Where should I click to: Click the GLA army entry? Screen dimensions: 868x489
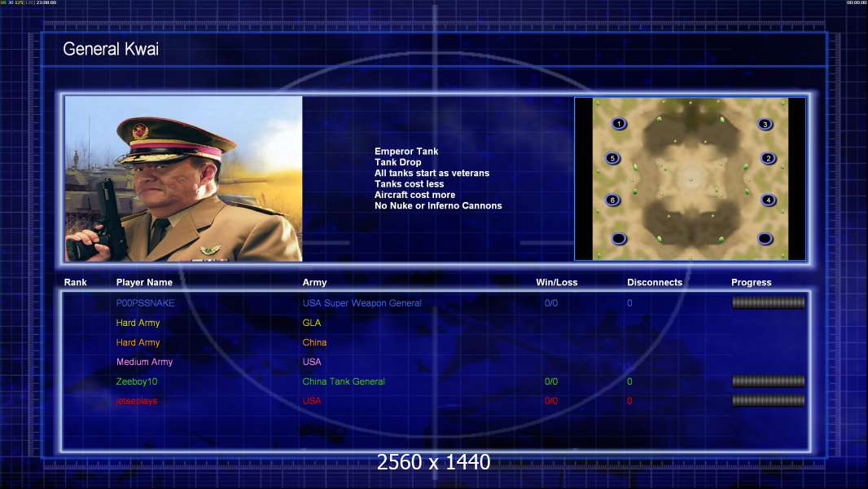tap(312, 323)
